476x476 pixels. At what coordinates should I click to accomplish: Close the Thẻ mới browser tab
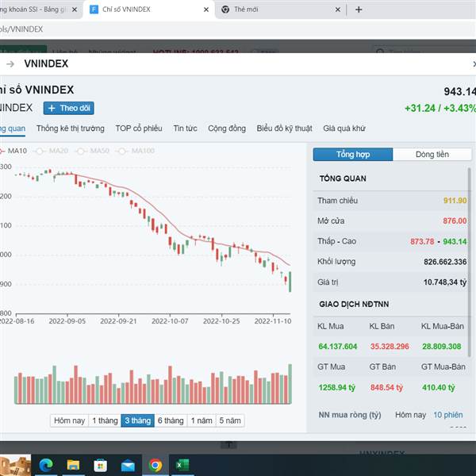point(338,10)
